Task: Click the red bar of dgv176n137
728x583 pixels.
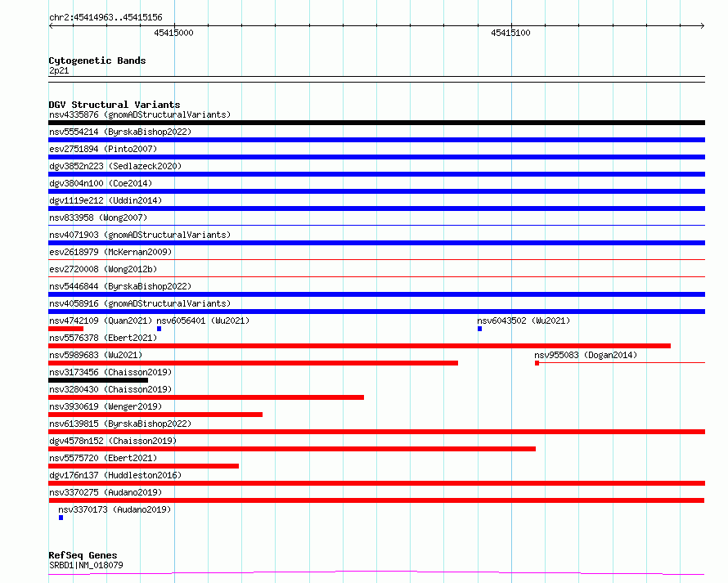Action: [x=376, y=483]
